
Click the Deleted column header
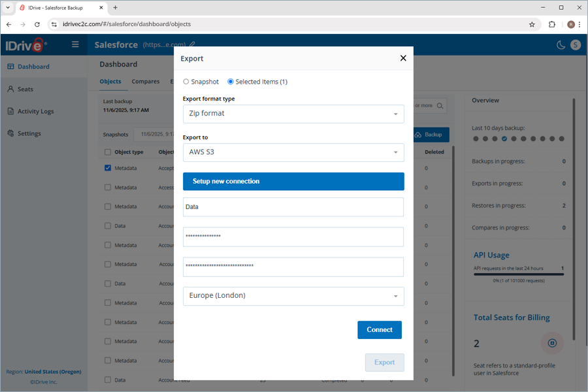(434, 152)
